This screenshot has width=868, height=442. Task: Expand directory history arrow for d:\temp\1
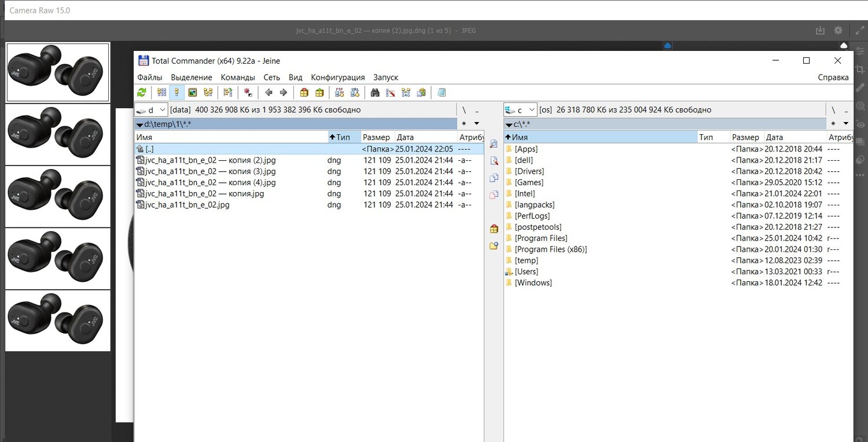(477, 124)
